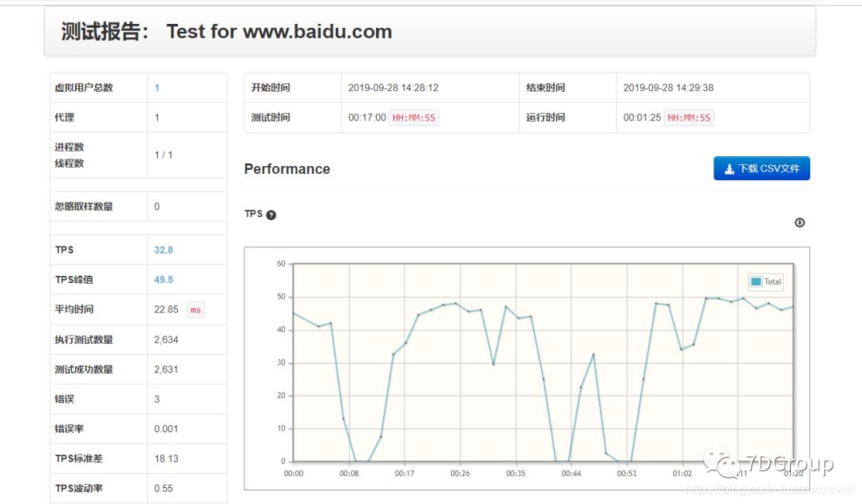Click the 00:44 x-axis tick label
862x504 pixels.
pos(571,473)
